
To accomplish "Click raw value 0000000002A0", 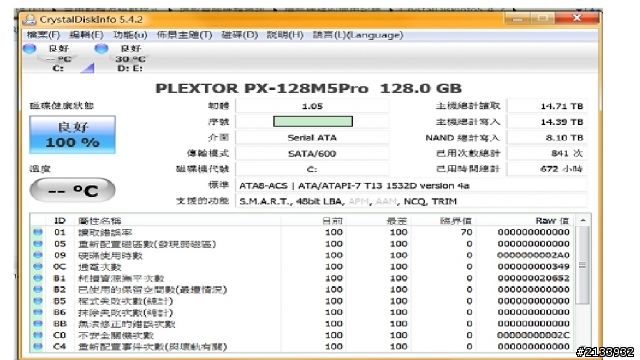I will [533, 255].
